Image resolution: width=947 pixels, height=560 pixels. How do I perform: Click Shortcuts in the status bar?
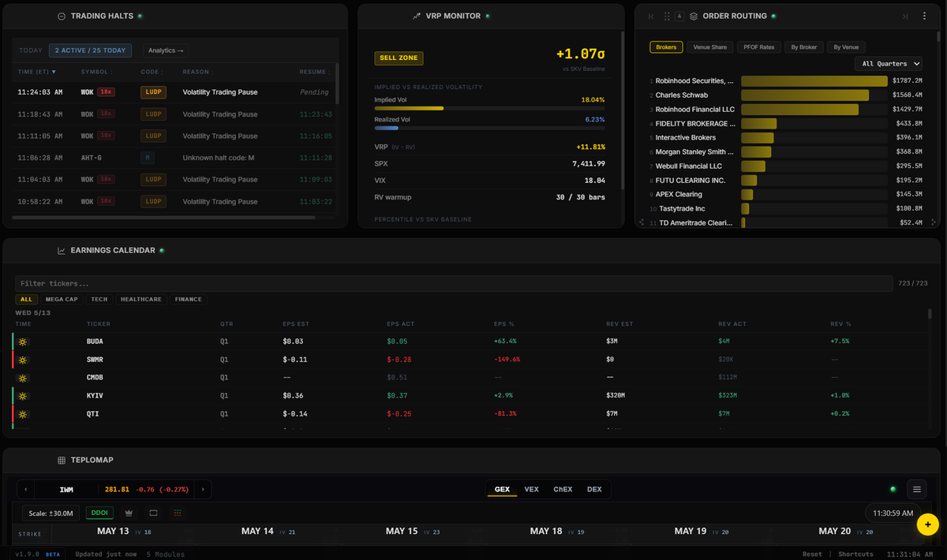[x=855, y=554]
